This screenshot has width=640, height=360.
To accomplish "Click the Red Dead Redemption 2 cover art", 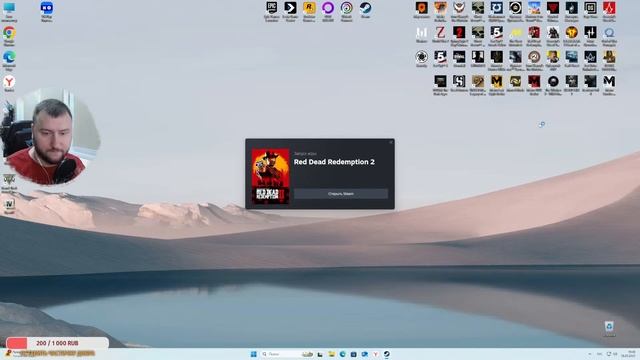I will [270, 176].
